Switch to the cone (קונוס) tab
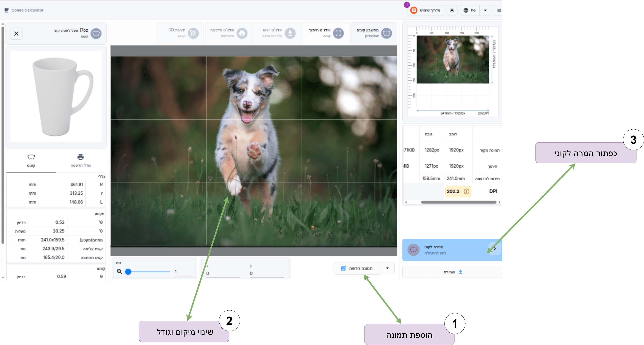Image resolution: width=644 pixels, height=345 pixels. (31, 160)
